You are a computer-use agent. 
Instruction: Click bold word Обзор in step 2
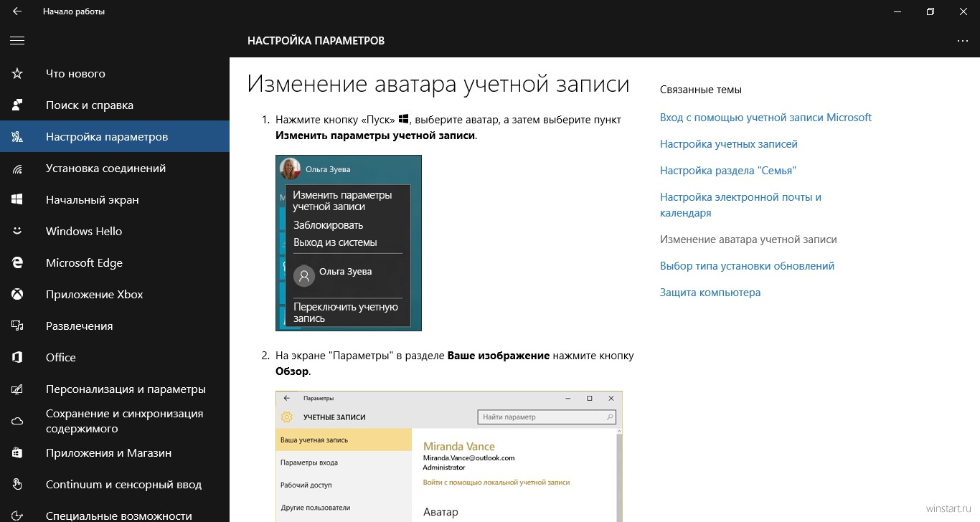292,371
